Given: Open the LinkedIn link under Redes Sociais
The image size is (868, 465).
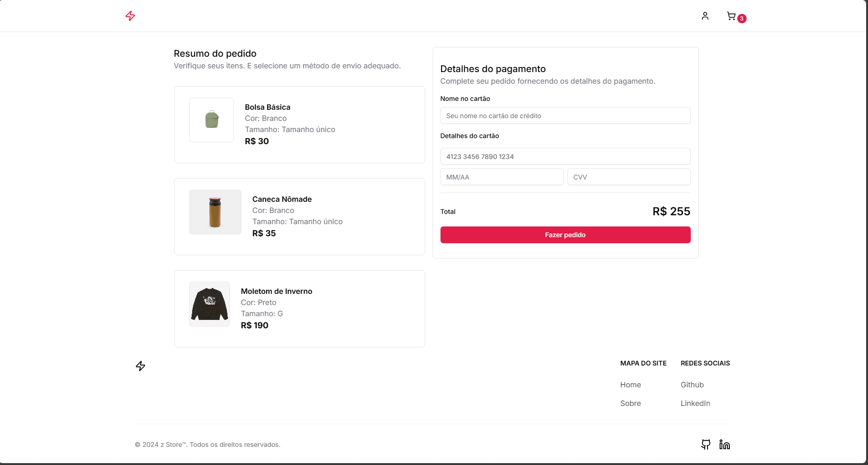Looking at the screenshot, I should tap(695, 403).
